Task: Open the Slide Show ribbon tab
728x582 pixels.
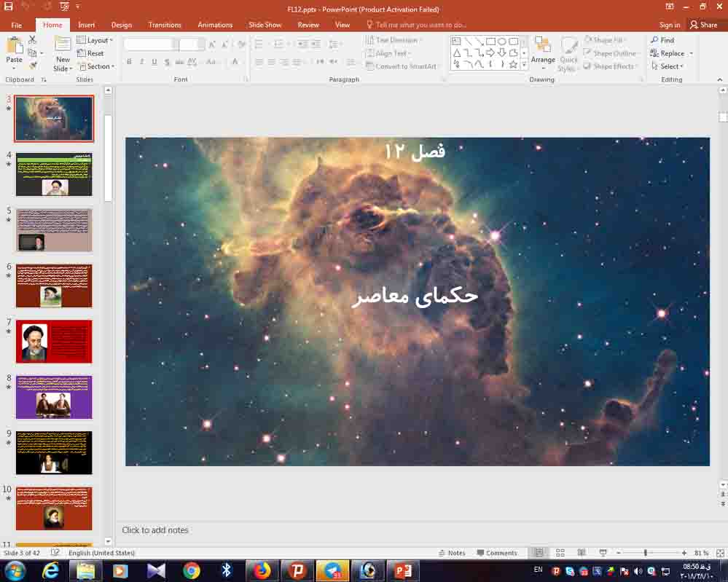Action: 265,24
